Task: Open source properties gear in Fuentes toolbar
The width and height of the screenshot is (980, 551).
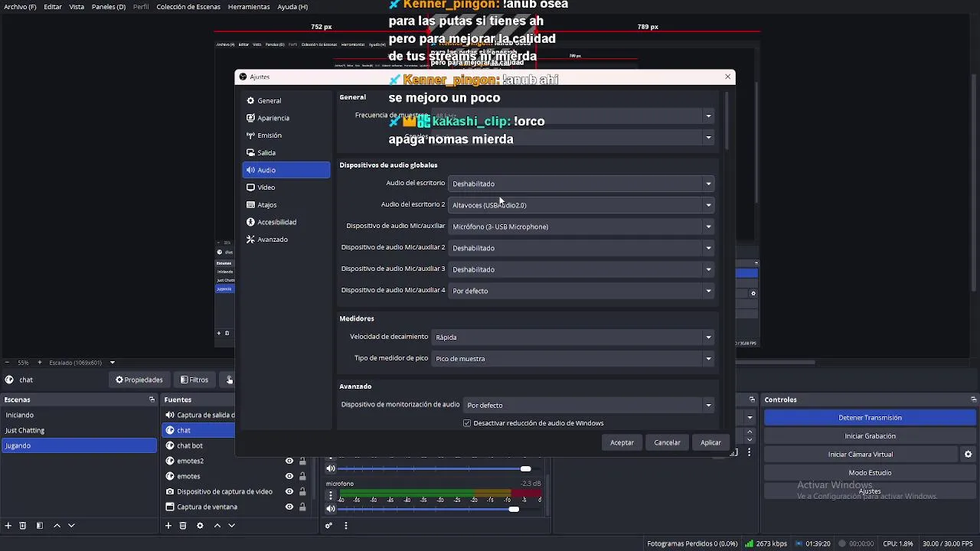Action: click(200, 526)
